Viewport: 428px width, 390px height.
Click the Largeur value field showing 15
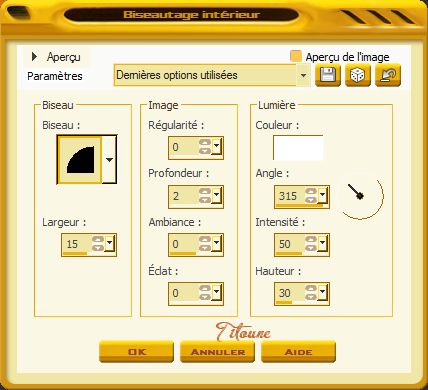pyautogui.click(x=77, y=244)
